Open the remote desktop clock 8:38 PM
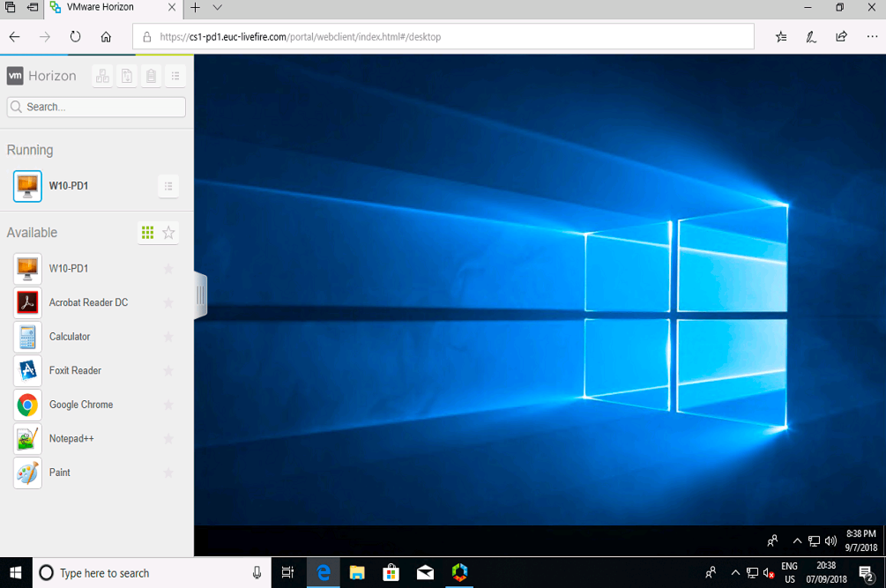This screenshot has width=886, height=588. 861,540
